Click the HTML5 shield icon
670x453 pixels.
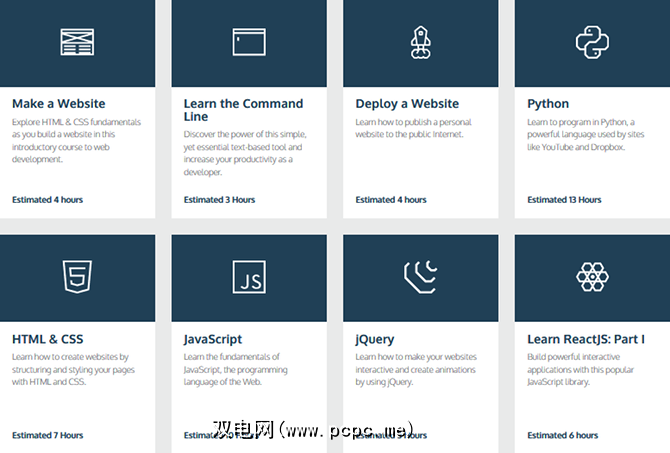(77, 277)
